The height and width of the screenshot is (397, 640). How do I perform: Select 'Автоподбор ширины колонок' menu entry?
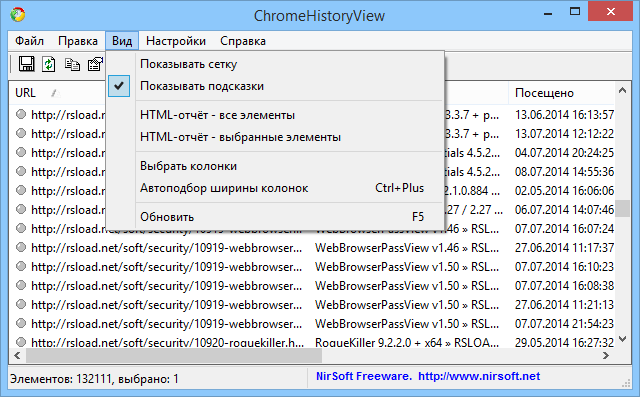click(x=275, y=188)
